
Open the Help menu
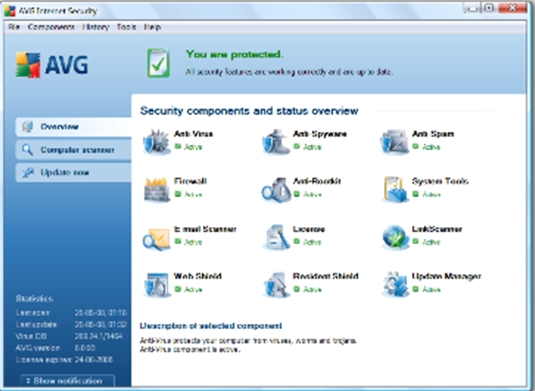click(x=152, y=27)
